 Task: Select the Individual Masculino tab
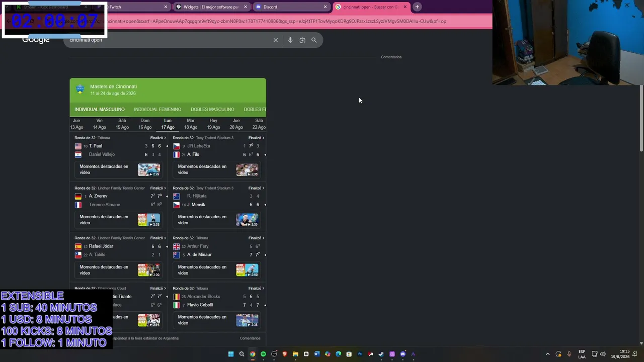pos(100,109)
